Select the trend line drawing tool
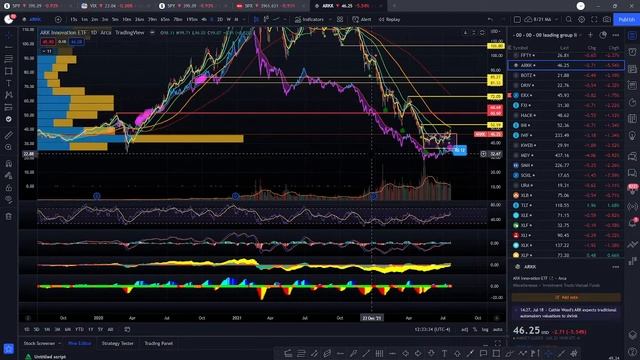The height and width of the screenshot is (360, 640). click(x=9, y=47)
